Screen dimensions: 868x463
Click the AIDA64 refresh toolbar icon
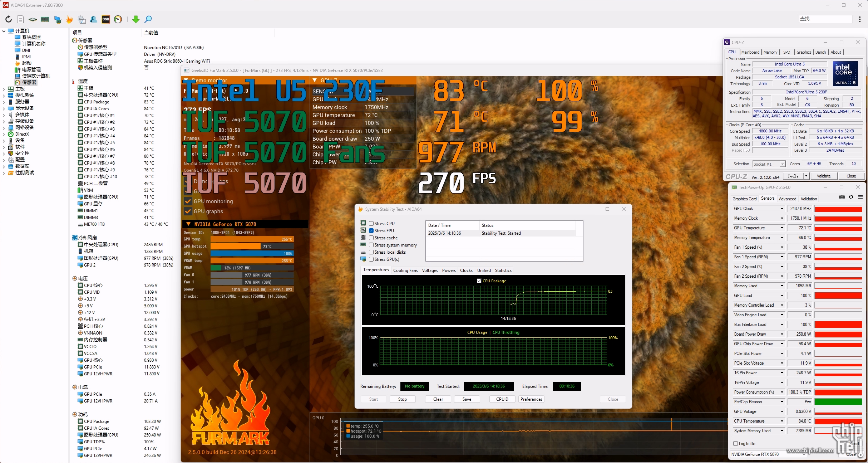click(9, 19)
